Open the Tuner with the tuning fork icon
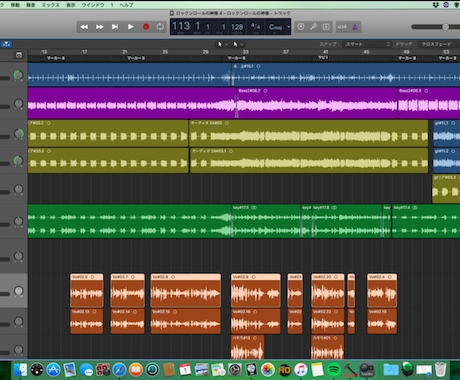This screenshot has width=460, height=380. tap(313, 27)
